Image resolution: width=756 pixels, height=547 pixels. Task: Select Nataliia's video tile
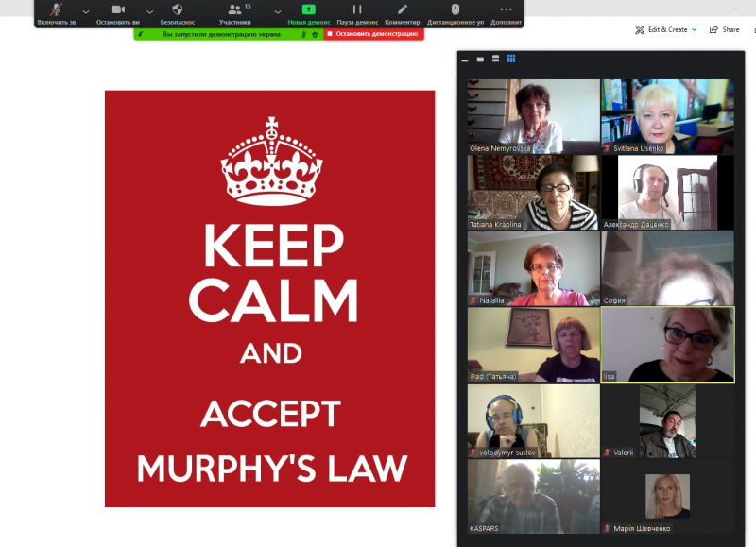(x=534, y=268)
